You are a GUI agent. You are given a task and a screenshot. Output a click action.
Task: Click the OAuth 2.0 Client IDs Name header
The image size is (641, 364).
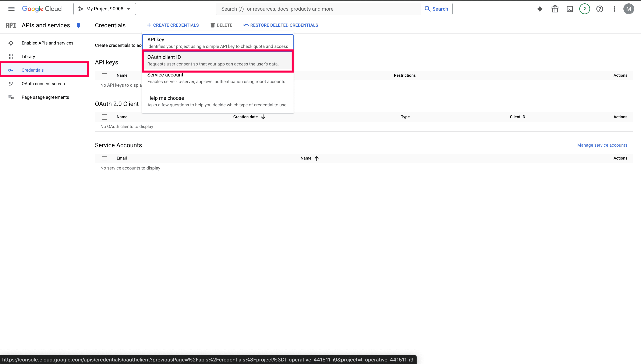point(122,117)
